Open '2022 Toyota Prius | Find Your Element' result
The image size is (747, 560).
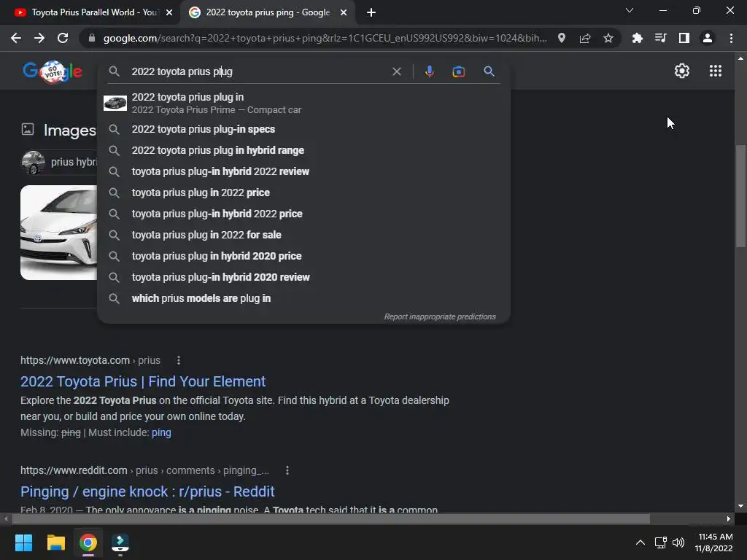[x=143, y=381]
